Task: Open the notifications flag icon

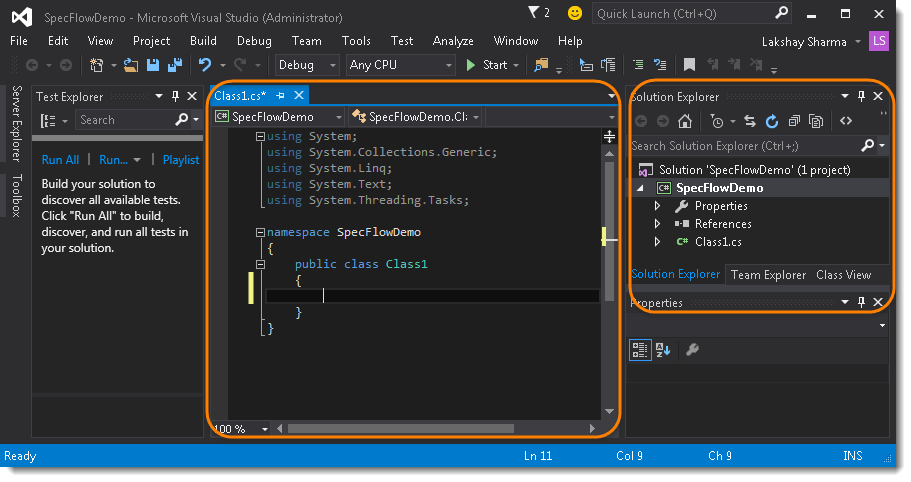Action: point(533,12)
